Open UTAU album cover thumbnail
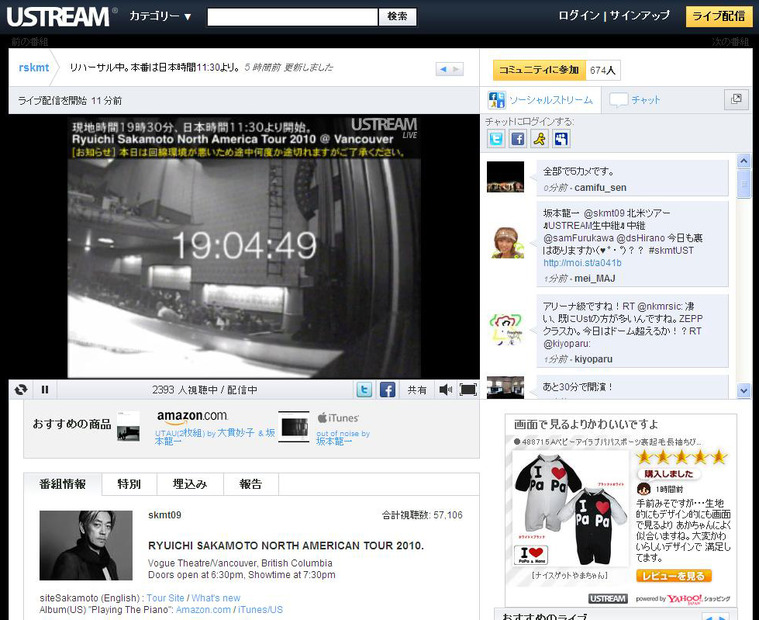The width and height of the screenshot is (759, 620). pyautogui.click(x=128, y=426)
